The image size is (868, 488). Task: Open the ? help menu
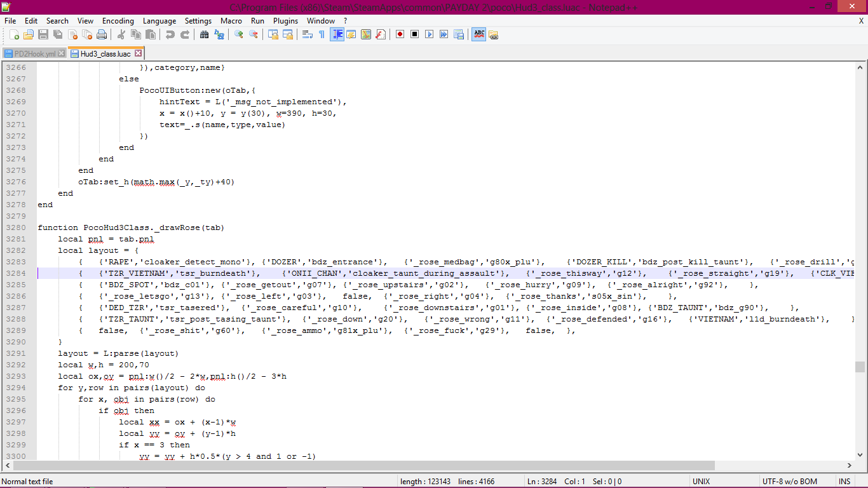(x=346, y=21)
